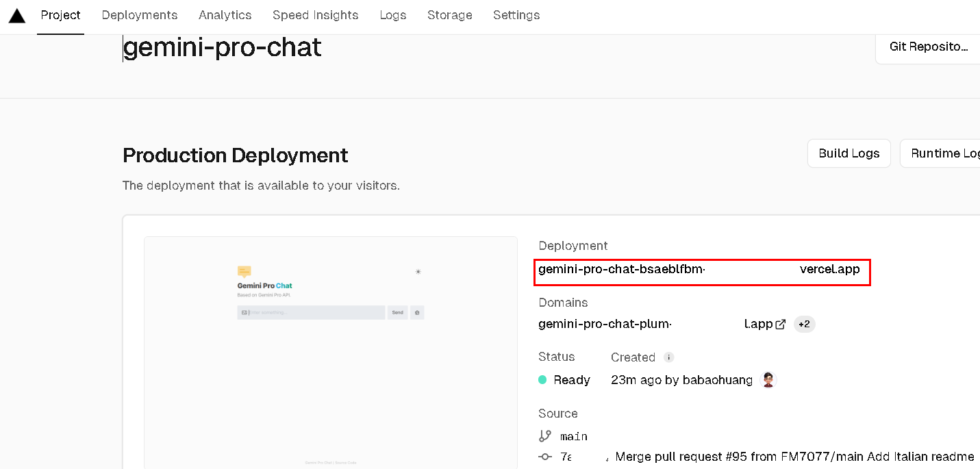Click the main branch name
Viewport: 980px width, 469px height.
[574, 436]
